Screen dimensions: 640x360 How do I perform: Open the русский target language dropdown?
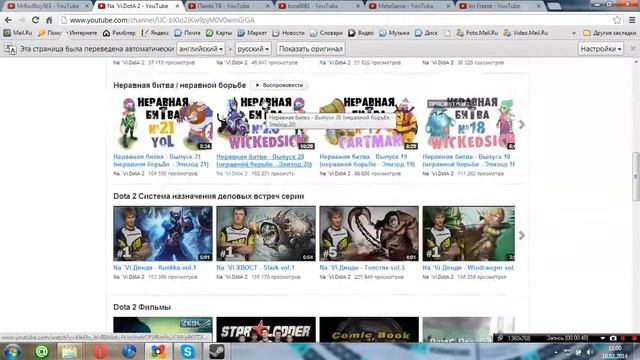[253, 49]
